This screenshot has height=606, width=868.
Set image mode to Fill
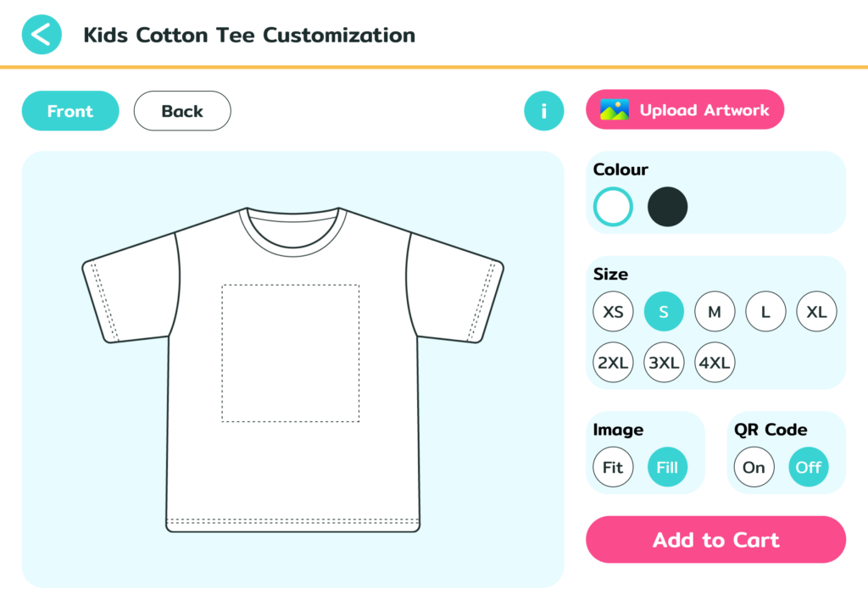pyautogui.click(x=667, y=467)
